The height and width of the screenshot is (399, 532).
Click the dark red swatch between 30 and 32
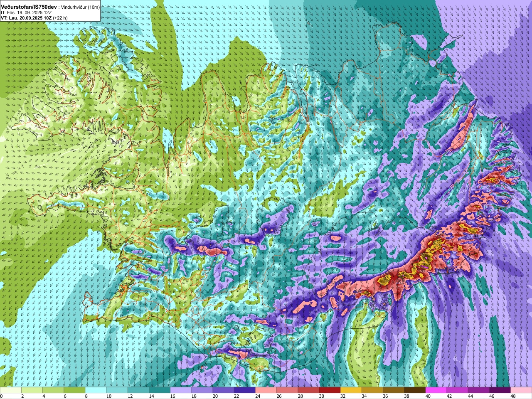pyautogui.click(x=330, y=390)
